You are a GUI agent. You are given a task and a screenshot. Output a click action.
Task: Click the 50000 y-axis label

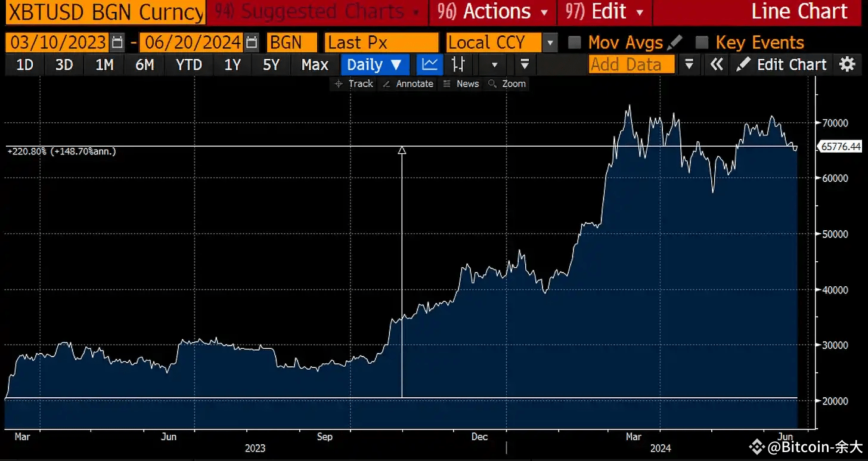click(x=835, y=234)
